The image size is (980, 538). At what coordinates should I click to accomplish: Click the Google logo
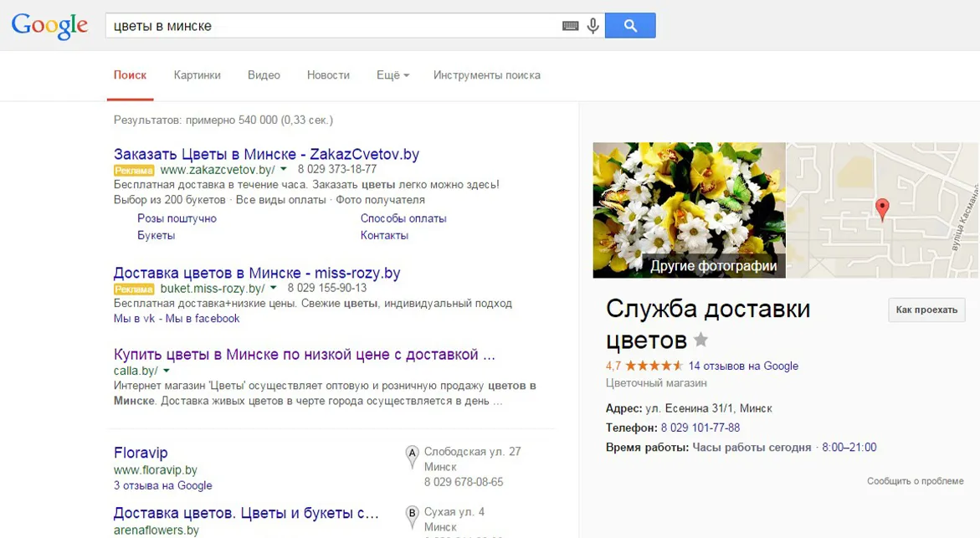[x=49, y=26]
